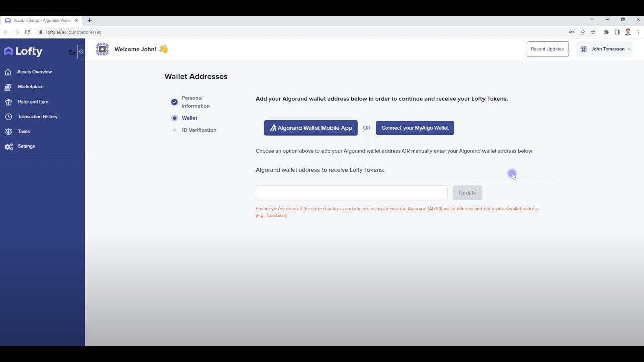Collapse the sidebar with double-chevron button

(81, 51)
